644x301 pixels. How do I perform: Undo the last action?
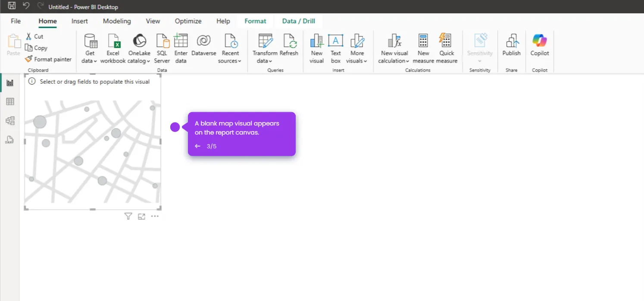click(26, 6)
